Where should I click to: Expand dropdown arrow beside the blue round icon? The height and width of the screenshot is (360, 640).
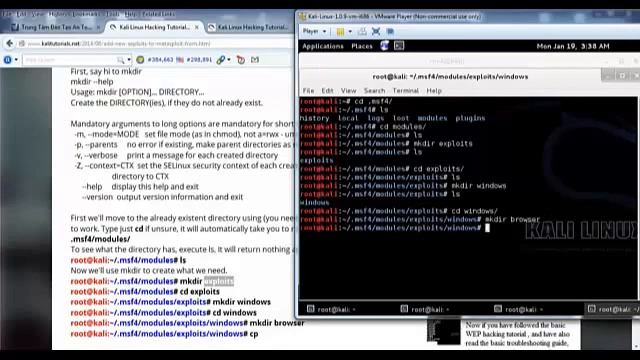pyautogui.click(x=16, y=60)
